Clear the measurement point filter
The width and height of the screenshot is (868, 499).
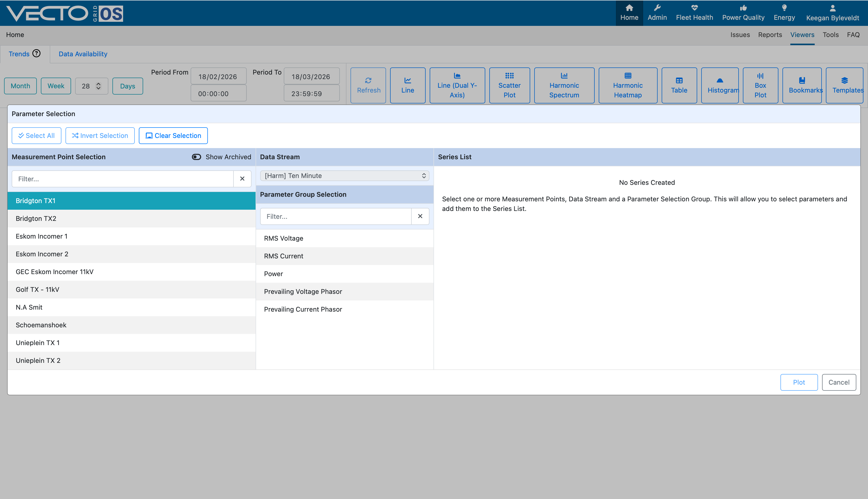[x=242, y=179]
